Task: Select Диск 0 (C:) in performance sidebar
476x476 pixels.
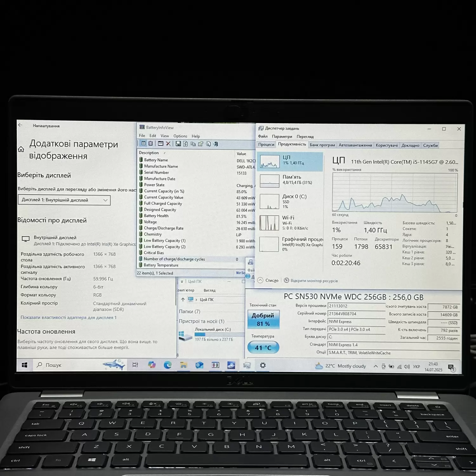Action: click(290, 201)
